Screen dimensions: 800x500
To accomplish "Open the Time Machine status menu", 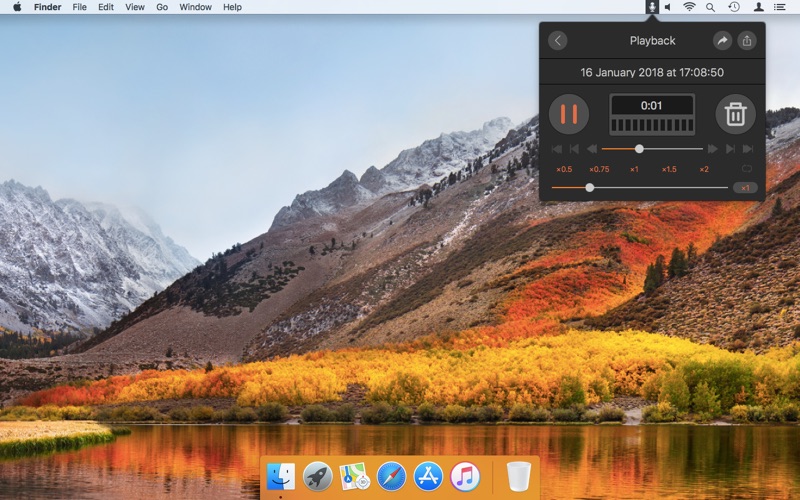I will [734, 7].
